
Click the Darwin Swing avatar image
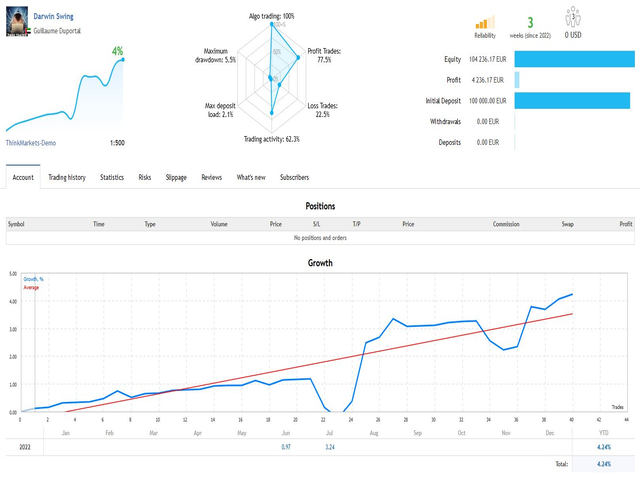[17, 21]
